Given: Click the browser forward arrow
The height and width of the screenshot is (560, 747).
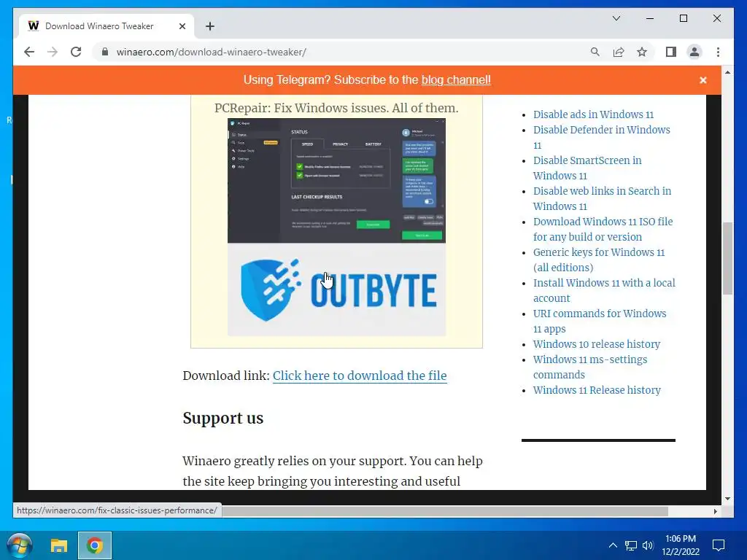Looking at the screenshot, I should pyautogui.click(x=53, y=52).
